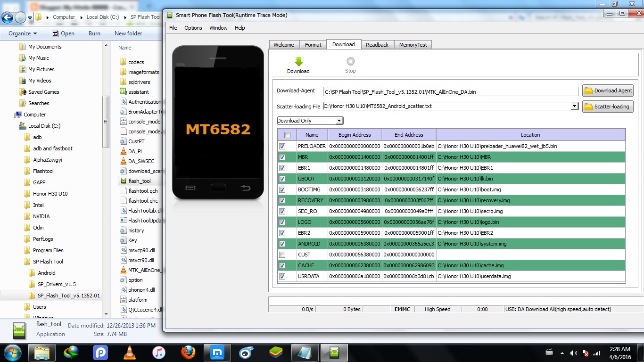This screenshot has height=362, width=644.
Task: Click the keyboard icon in system tray
Action: click(549, 352)
